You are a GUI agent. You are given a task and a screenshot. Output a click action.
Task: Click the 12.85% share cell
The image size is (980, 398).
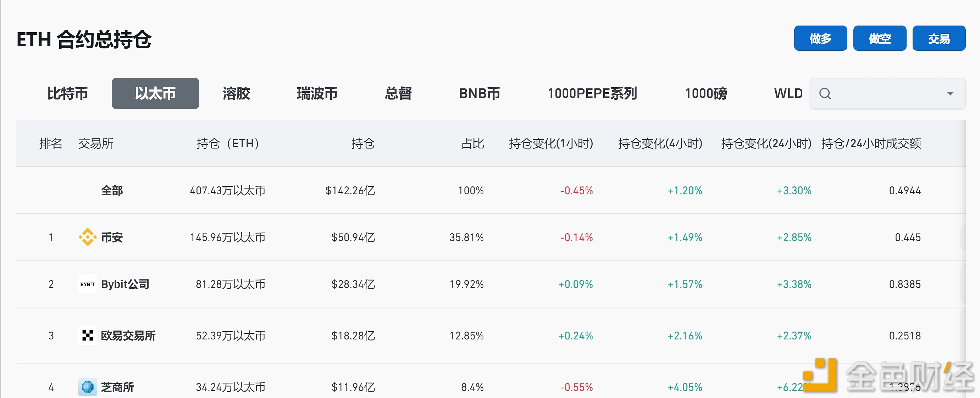click(466, 336)
